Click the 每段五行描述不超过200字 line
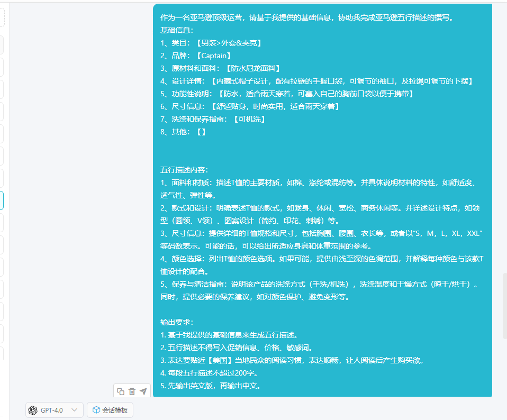Screen dimensions: 507x420 [x=209, y=373]
